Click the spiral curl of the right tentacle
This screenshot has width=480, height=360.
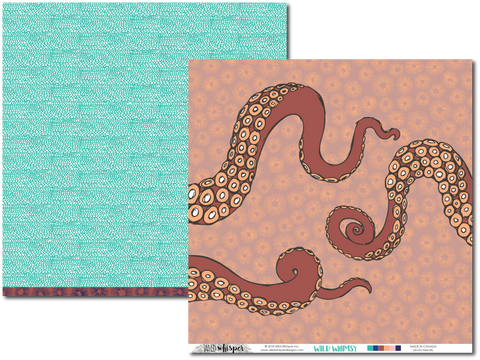(x=354, y=229)
